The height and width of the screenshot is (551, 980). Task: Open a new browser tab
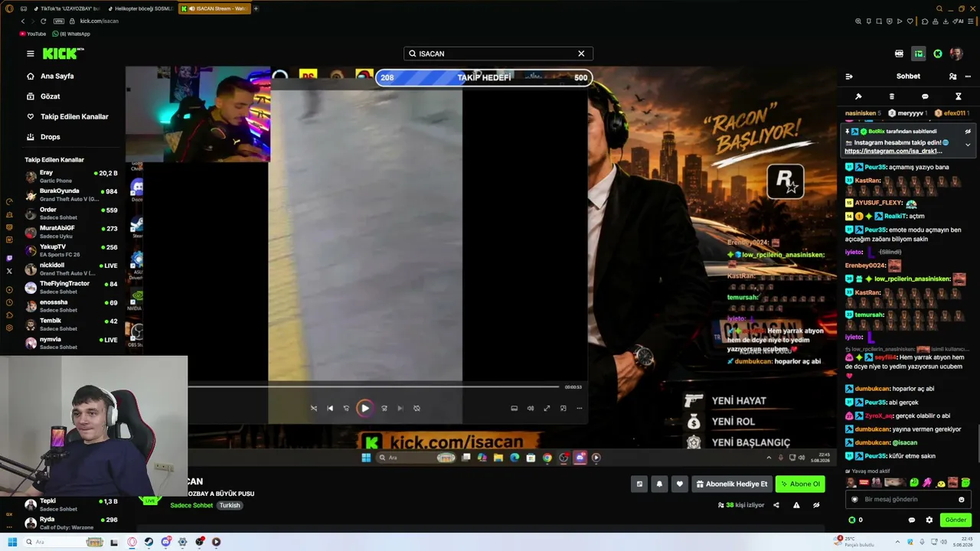pos(256,8)
